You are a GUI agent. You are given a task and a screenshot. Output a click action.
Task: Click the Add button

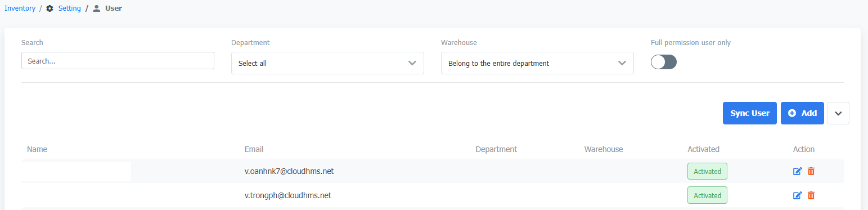tap(802, 113)
